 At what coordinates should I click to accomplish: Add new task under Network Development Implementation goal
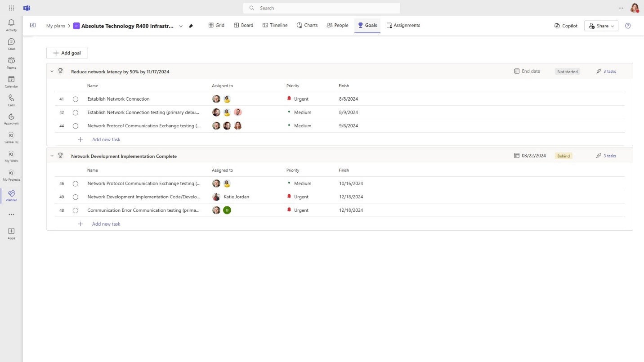pos(106,224)
